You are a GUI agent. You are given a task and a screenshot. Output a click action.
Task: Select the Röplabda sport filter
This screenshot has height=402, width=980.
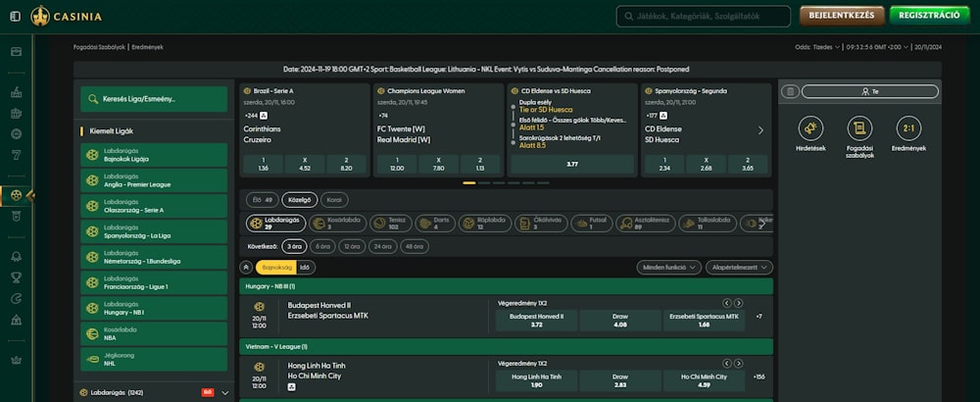pyautogui.click(x=485, y=224)
